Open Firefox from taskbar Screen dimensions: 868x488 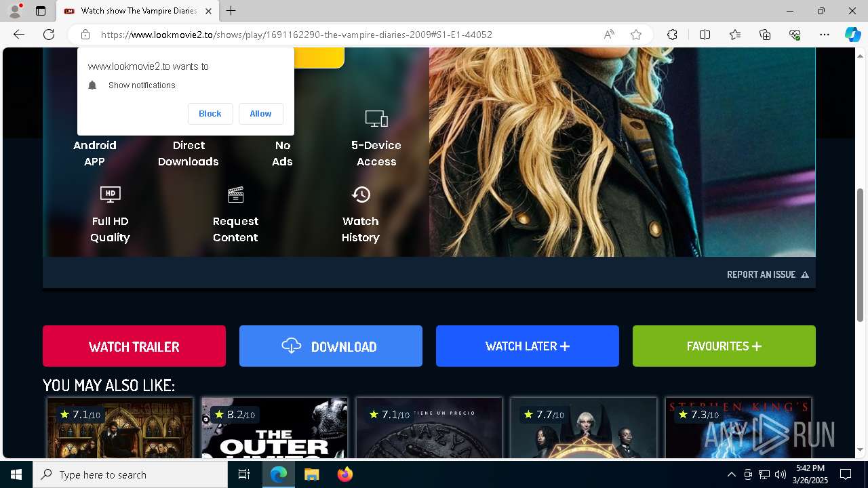344,474
